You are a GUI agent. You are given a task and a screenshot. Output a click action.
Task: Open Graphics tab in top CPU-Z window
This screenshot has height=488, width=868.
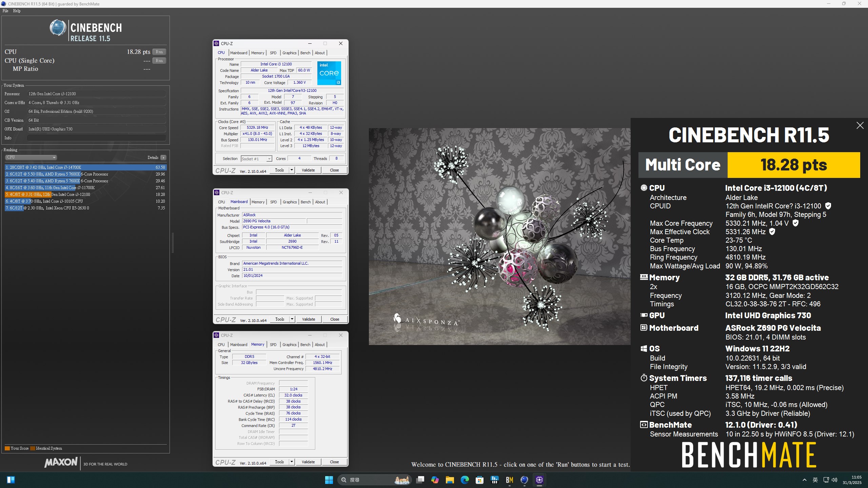click(290, 53)
